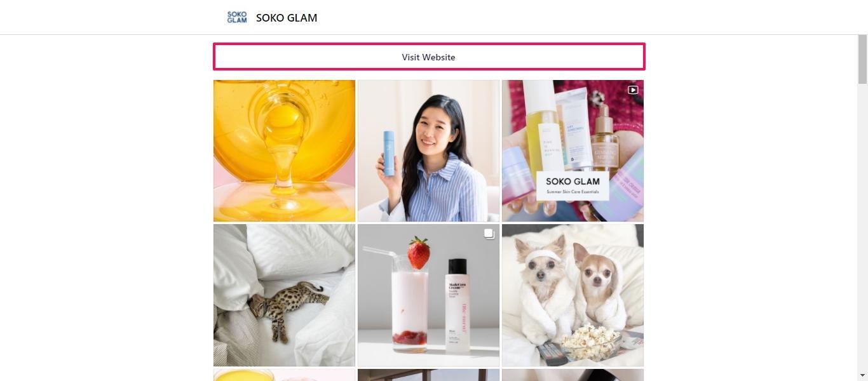Open the woman holding blue bottle photo

coord(428,150)
